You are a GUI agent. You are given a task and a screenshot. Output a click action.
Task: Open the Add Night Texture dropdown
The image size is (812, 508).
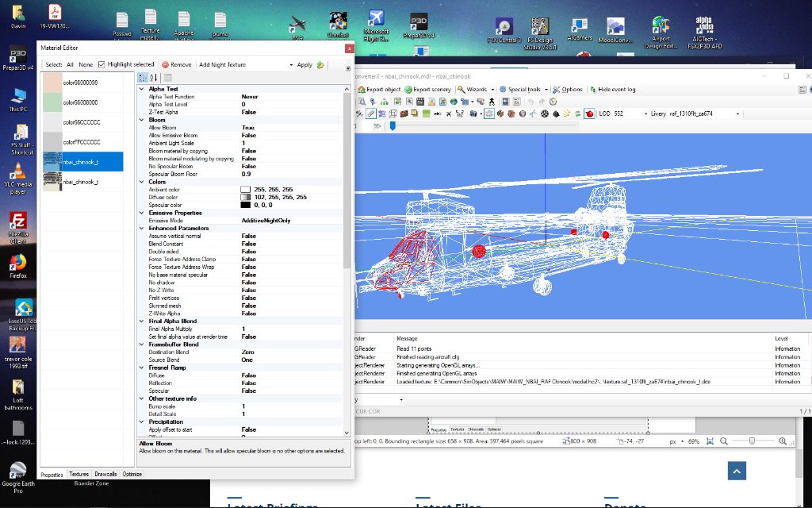[x=291, y=64]
